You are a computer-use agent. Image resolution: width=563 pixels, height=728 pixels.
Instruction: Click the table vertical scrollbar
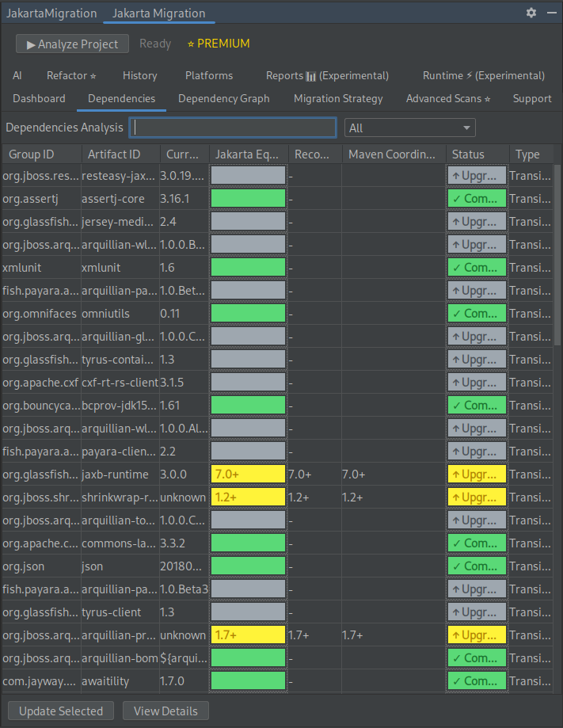point(557,254)
